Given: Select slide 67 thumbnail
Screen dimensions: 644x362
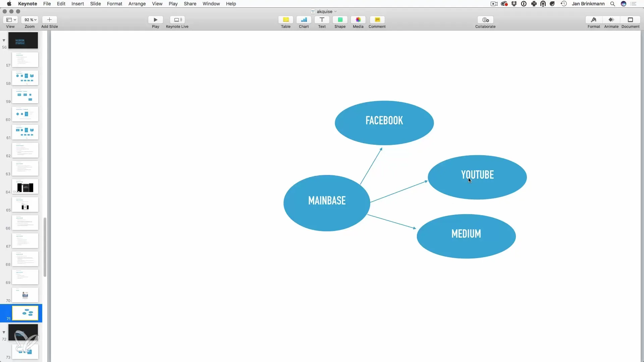Looking at the screenshot, I should point(25,241).
